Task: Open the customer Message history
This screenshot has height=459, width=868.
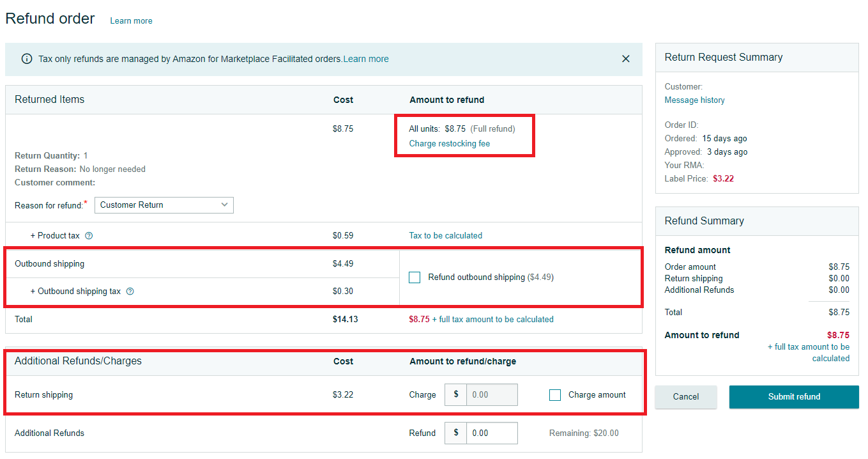Action: [694, 100]
